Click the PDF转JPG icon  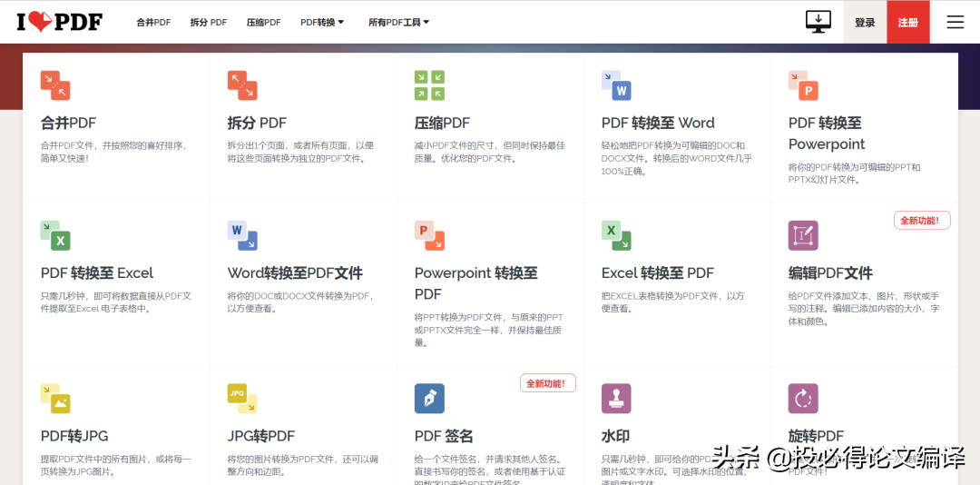coord(55,398)
